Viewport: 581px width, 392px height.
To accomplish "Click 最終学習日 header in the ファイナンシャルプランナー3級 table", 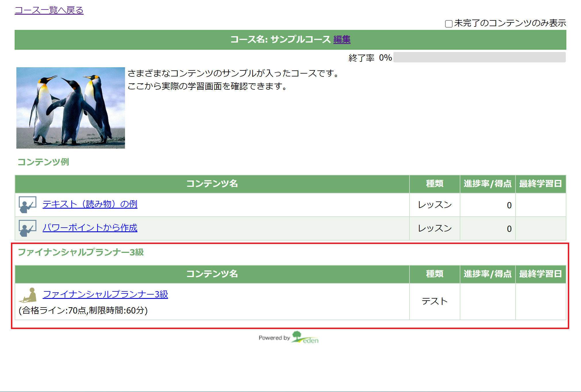I will click(540, 274).
